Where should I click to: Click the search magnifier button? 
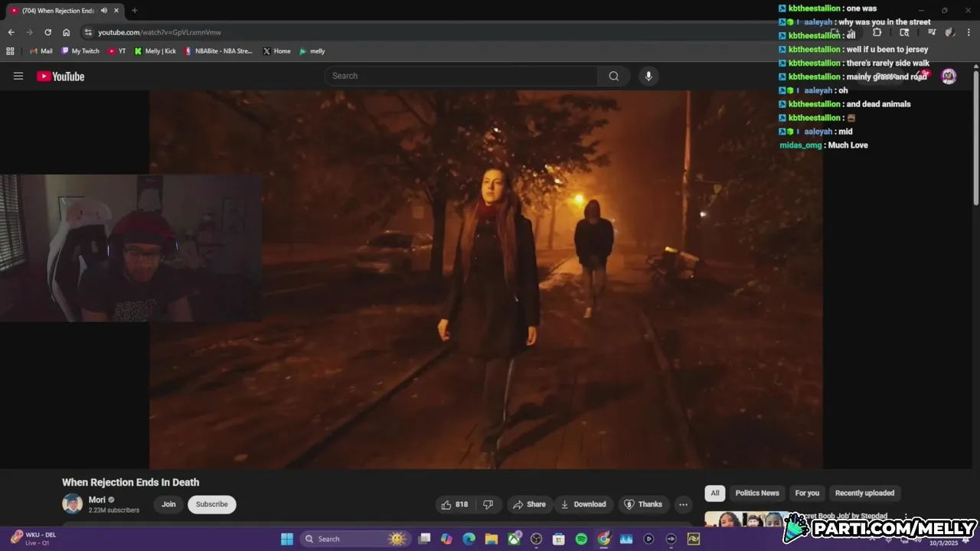pos(613,76)
